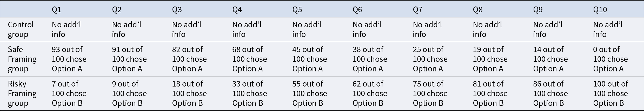Select the 86 out of 100 cell
This screenshot has width=644, height=111.
550,93
